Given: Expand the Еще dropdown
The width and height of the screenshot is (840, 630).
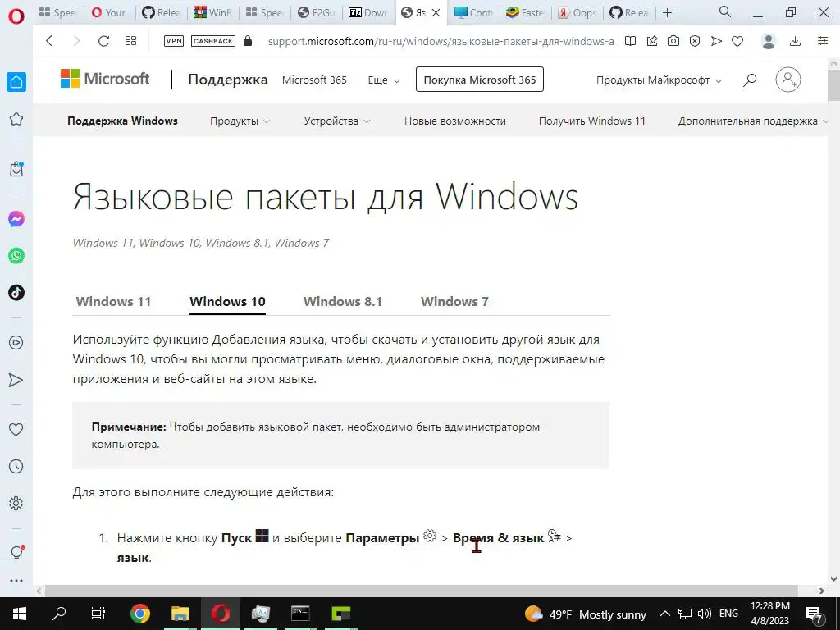Looking at the screenshot, I should [x=384, y=80].
